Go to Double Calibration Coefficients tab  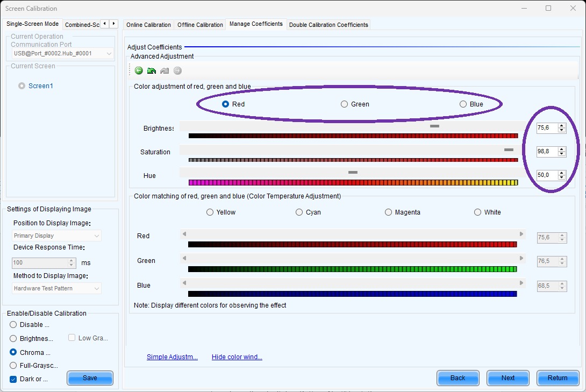click(328, 25)
